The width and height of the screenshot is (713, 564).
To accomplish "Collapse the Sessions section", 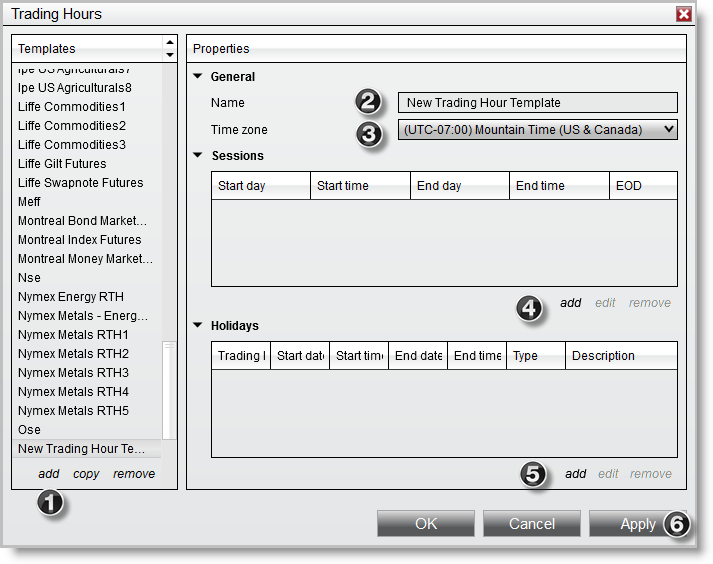I will (198, 156).
